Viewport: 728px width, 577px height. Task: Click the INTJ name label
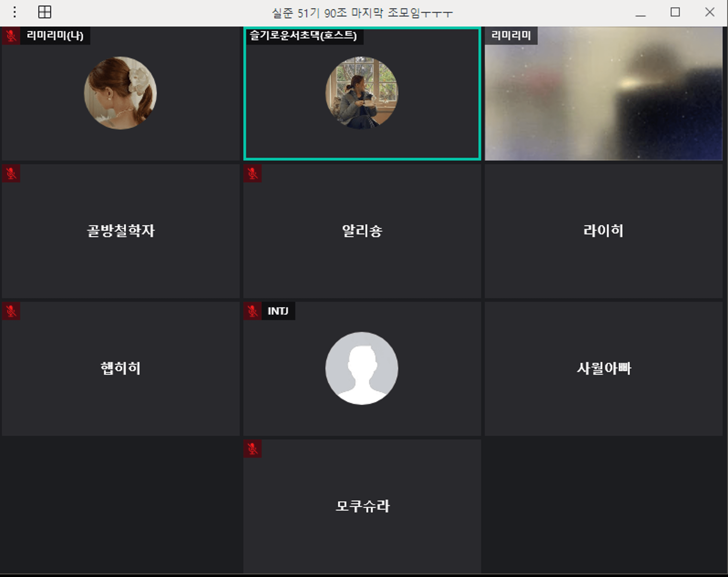click(278, 311)
